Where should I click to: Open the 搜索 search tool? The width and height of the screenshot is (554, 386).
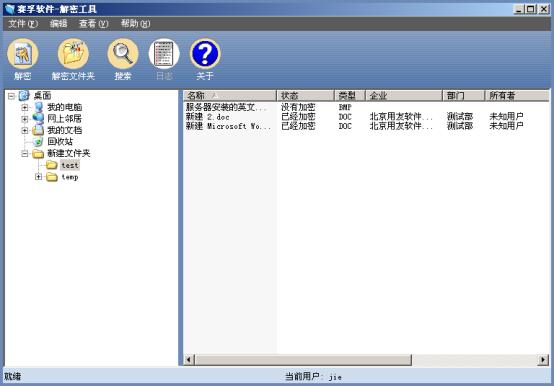(123, 54)
